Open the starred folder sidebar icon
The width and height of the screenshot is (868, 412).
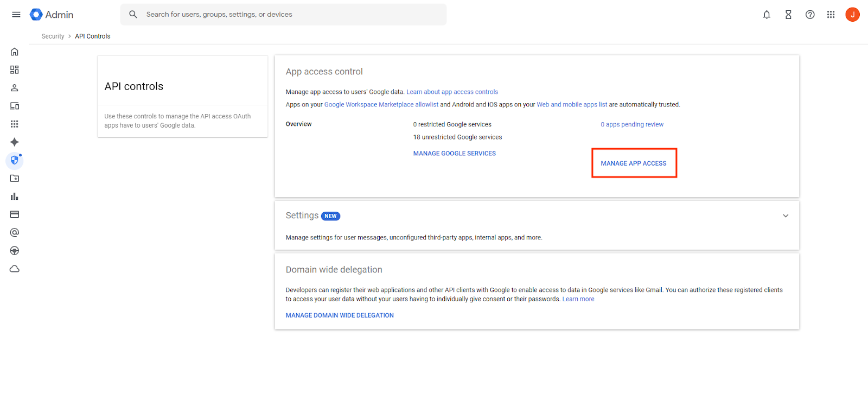[x=15, y=178]
